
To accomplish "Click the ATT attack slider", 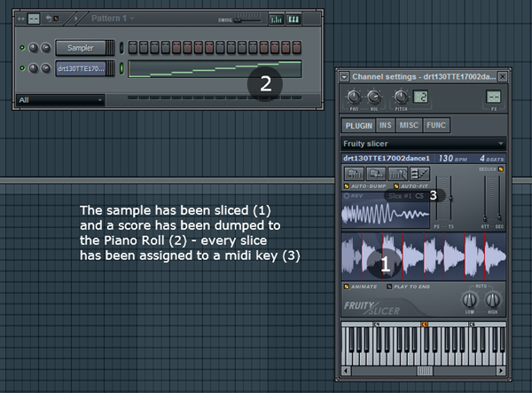I will 485,199.
